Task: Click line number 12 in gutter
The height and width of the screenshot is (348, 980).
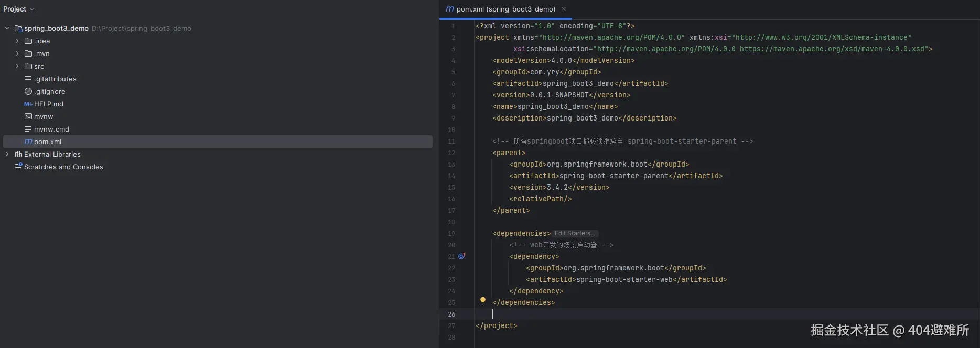Action: 451,153
